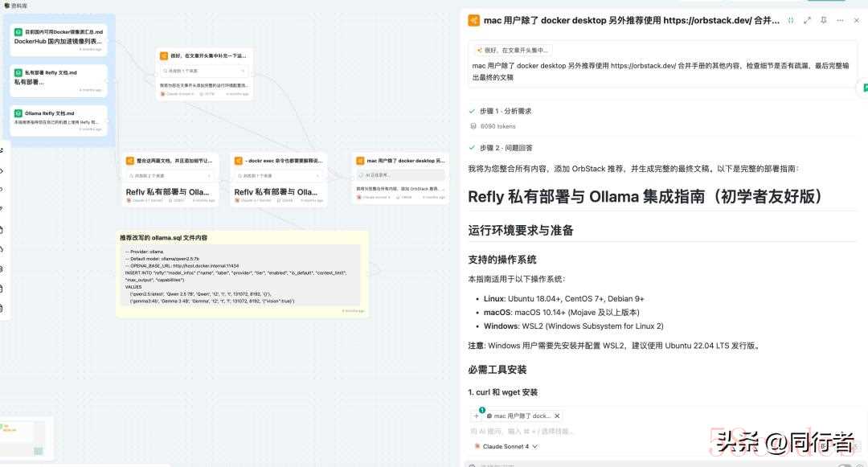Viewport: 868px width, 467px height.
Task: Click the 必需工具安装 heading
Action: [497, 369]
